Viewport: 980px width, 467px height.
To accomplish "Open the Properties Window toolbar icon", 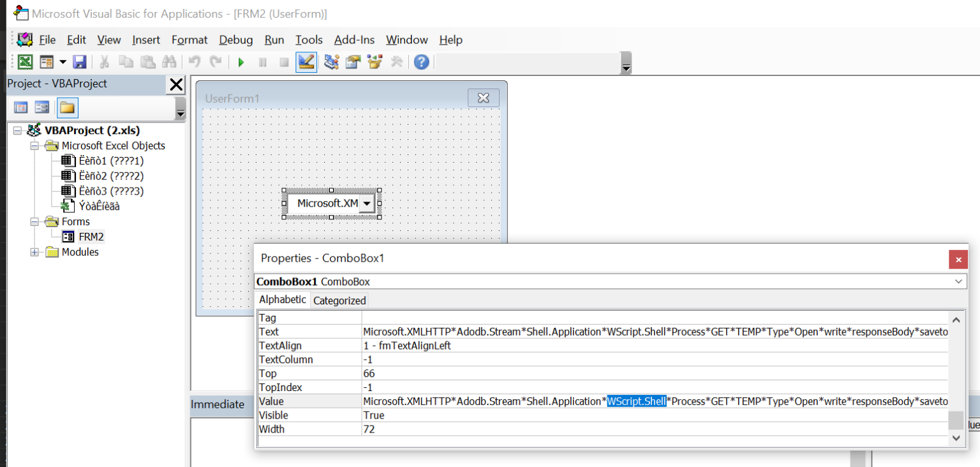I will coord(353,62).
